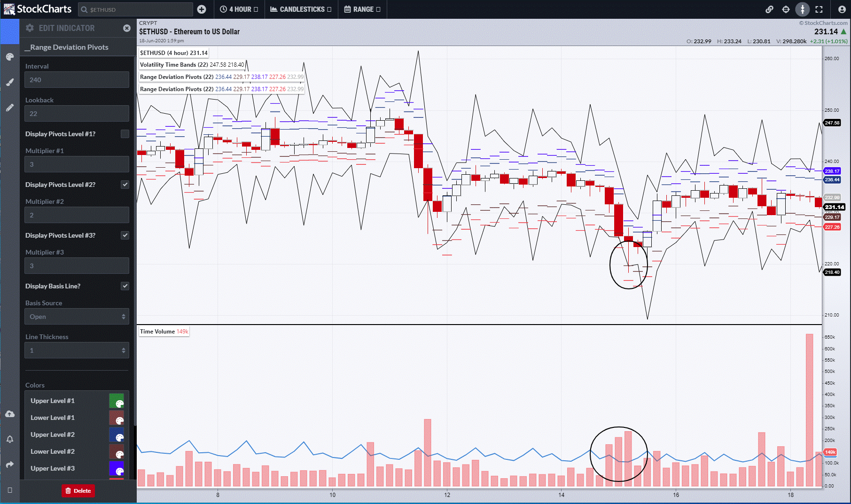Click the chart title Ethereum to US Dollar

click(x=189, y=31)
